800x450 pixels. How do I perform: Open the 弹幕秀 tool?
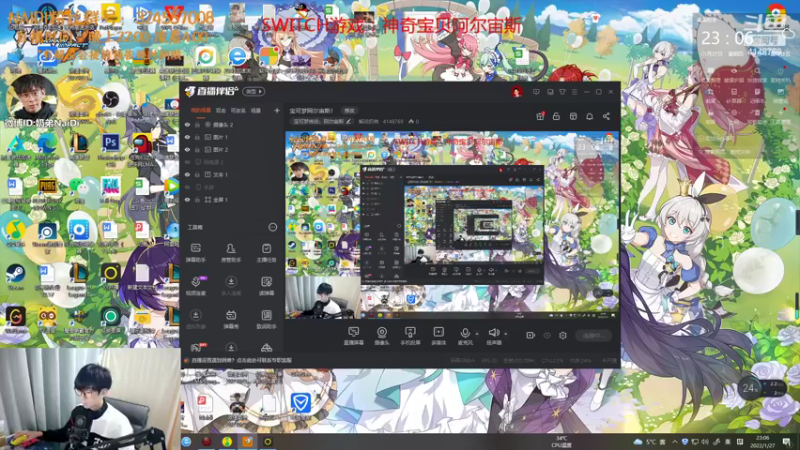tap(231, 319)
